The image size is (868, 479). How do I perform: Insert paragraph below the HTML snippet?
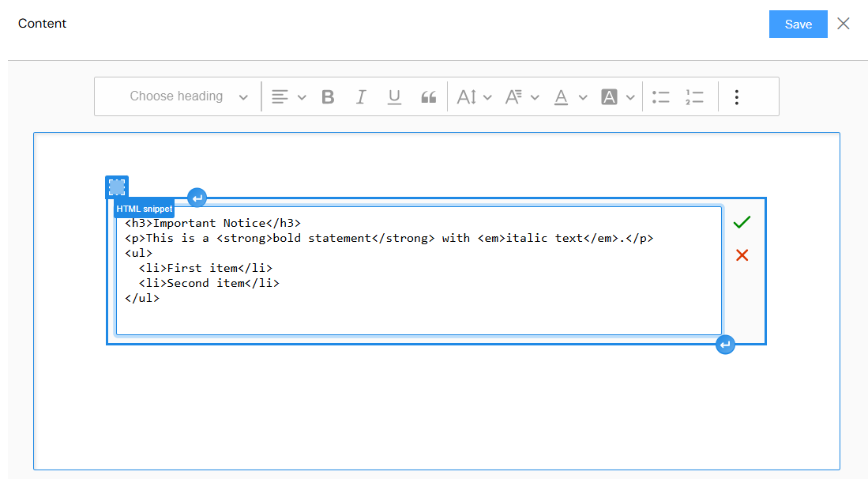pyautogui.click(x=725, y=345)
